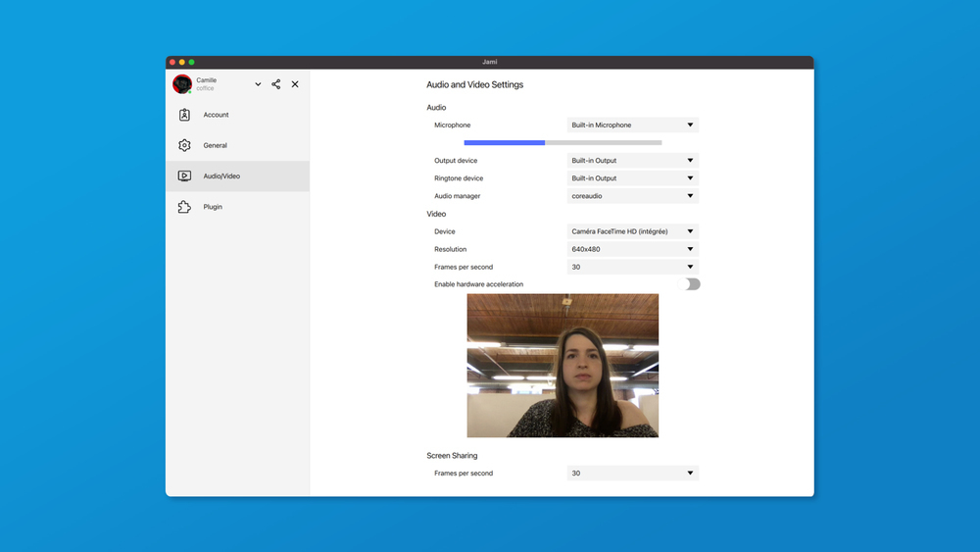Open the General settings tab

point(237,145)
